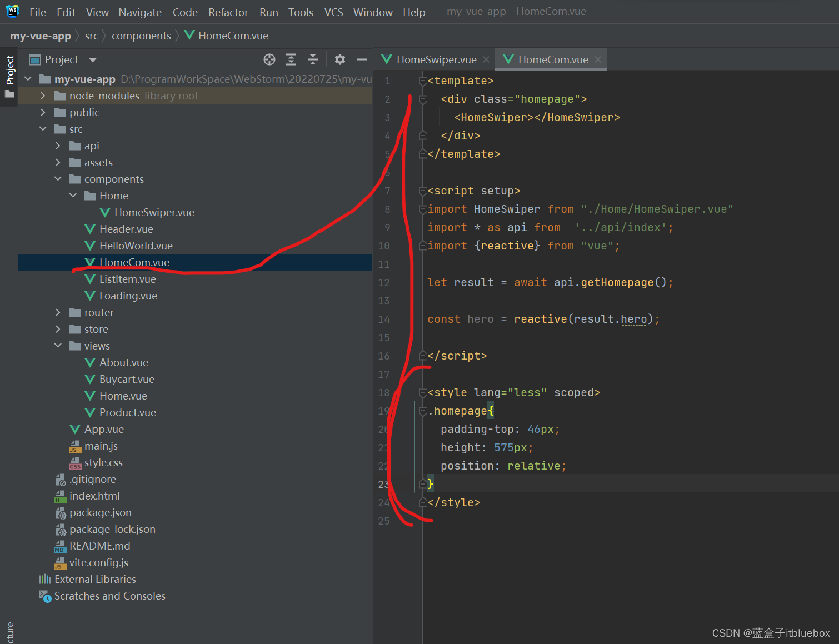Select vite.config.js in the project tree

[98, 562]
